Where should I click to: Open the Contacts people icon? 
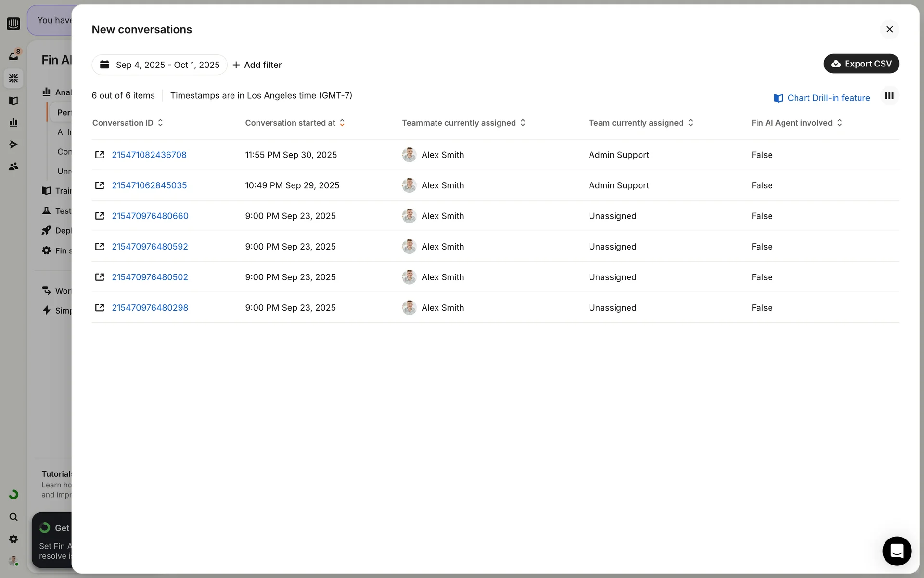(13, 166)
